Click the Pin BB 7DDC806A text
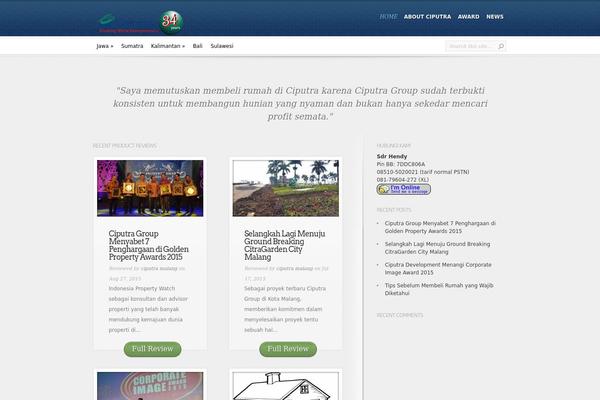This screenshot has height=400, width=600. [401, 164]
